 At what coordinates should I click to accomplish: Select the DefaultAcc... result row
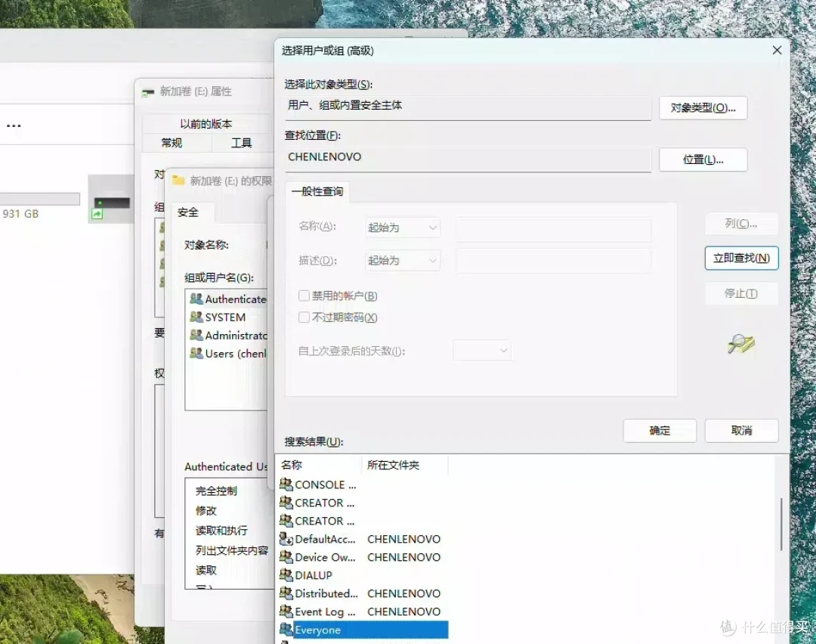pos(363,539)
